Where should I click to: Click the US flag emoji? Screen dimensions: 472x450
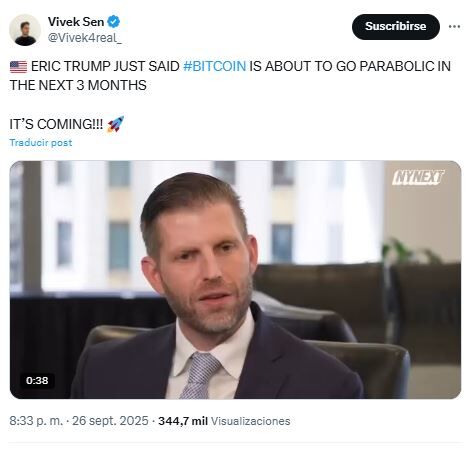click(18, 67)
